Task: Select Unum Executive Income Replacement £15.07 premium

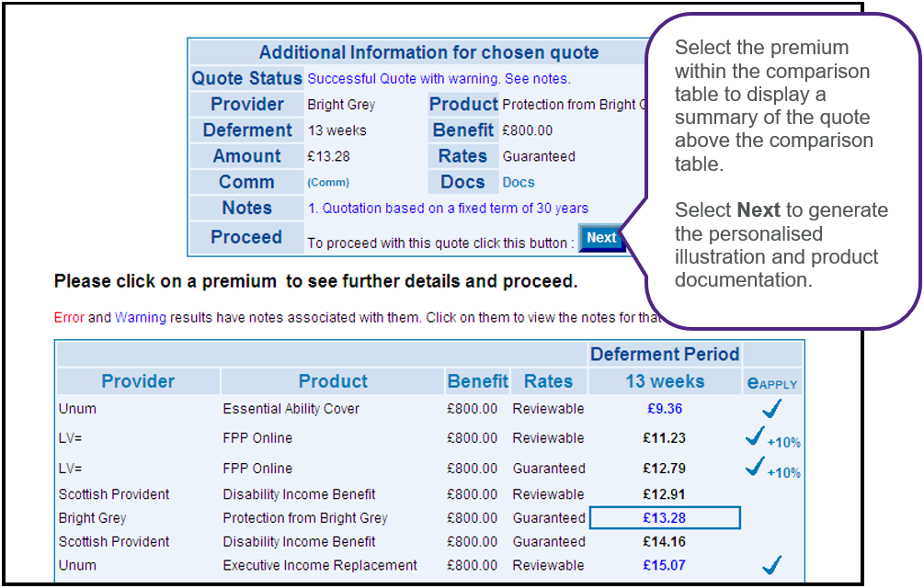Action: (x=665, y=566)
